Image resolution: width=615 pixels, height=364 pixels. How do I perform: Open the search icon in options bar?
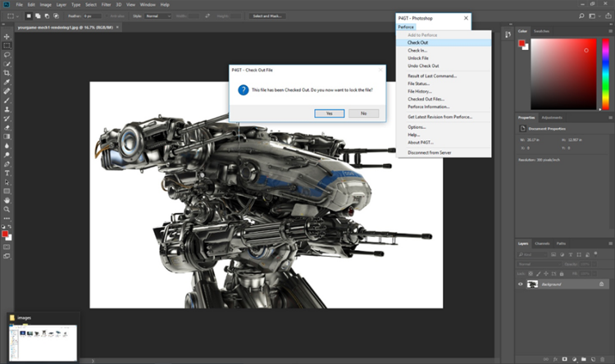pos(581,16)
